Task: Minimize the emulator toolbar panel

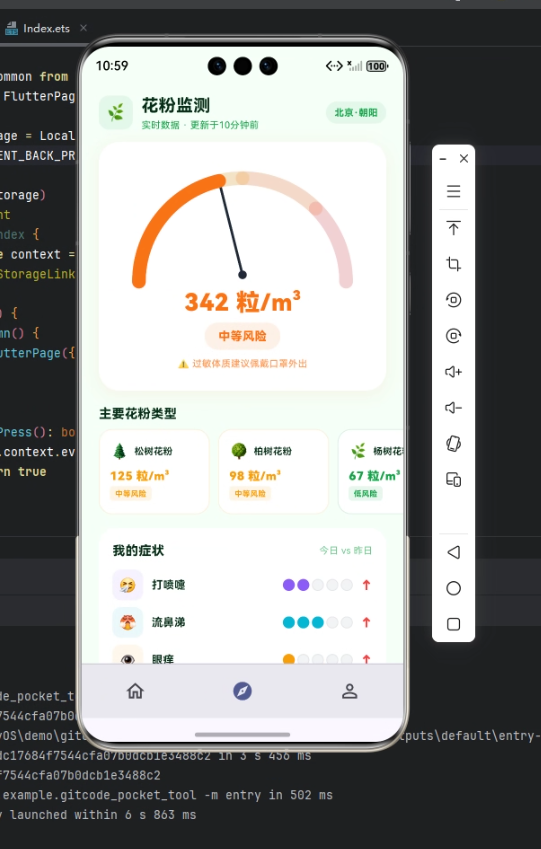Action: pyautogui.click(x=443, y=159)
